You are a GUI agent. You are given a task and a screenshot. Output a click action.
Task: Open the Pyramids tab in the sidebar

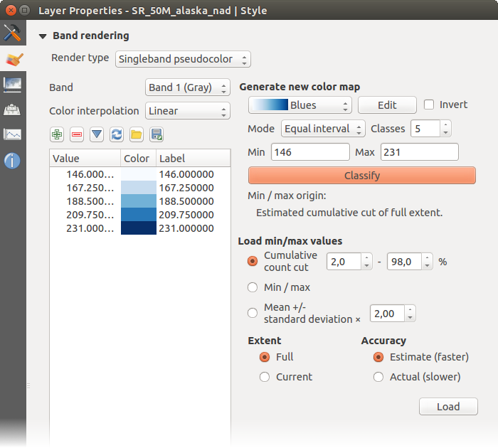12,110
